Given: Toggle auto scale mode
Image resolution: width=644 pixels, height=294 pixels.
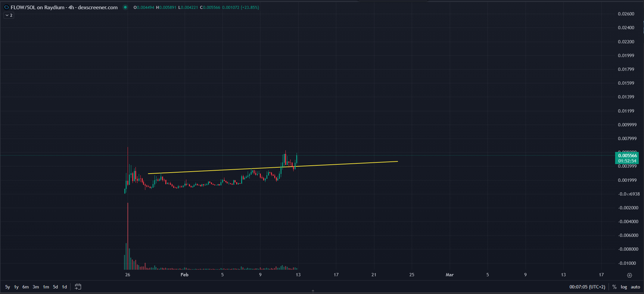Looking at the screenshot, I should coord(635,287).
